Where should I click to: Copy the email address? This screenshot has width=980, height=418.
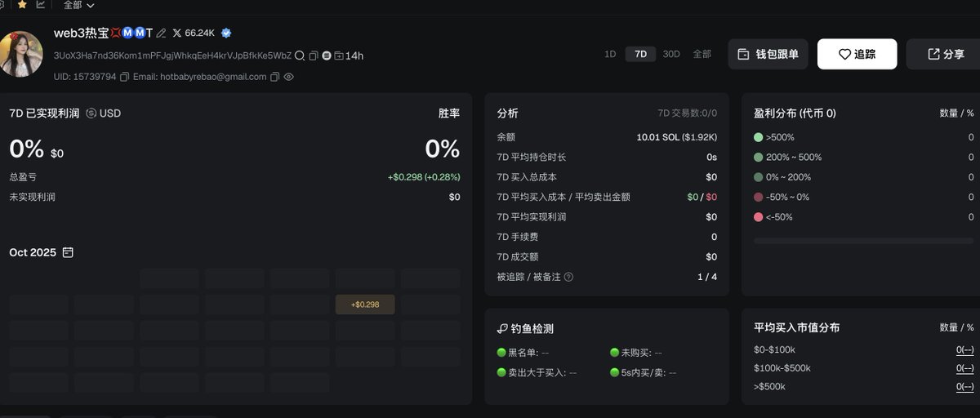pos(274,77)
